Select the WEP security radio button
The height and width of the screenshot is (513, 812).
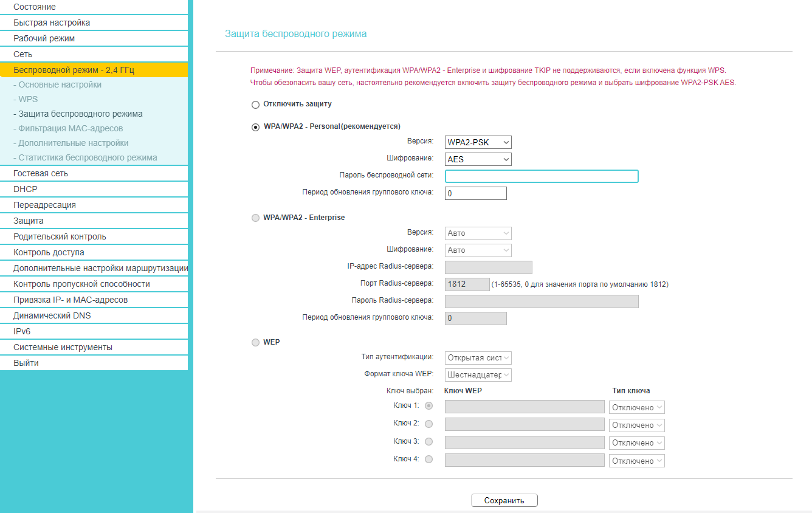(x=255, y=343)
